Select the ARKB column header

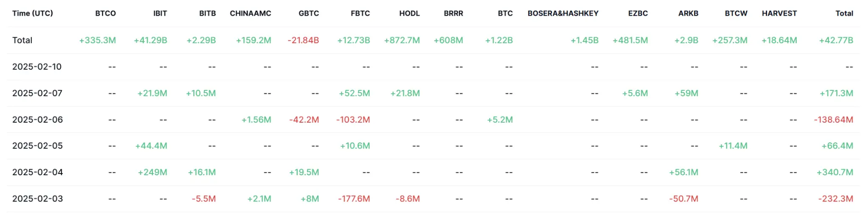pyautogui.click(x=688, y=14)
